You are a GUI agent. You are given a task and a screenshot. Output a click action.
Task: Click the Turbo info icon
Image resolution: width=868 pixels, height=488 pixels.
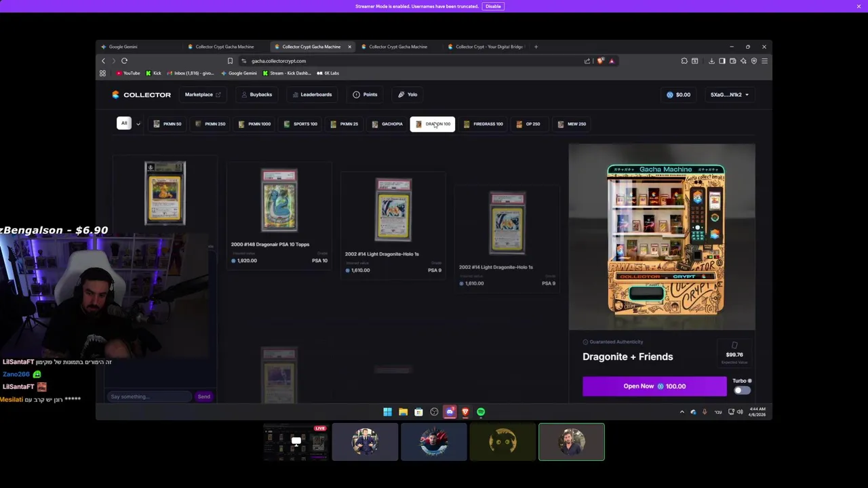(749, 381)
